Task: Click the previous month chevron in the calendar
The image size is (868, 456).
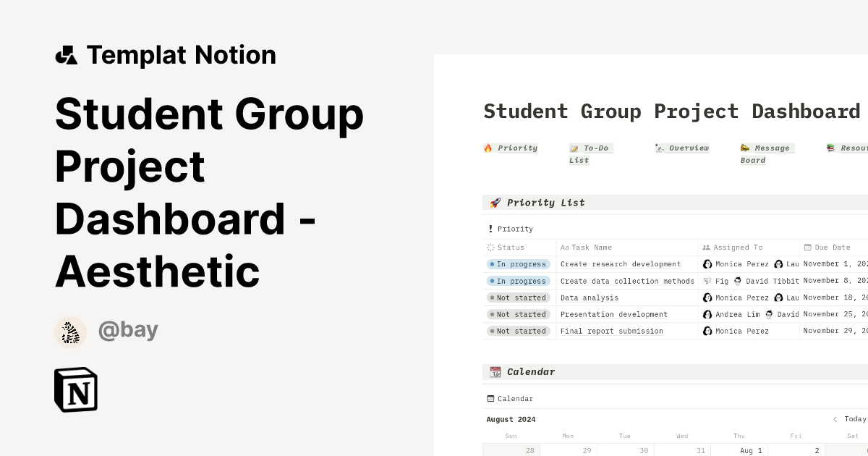Action: coord(835,419)
